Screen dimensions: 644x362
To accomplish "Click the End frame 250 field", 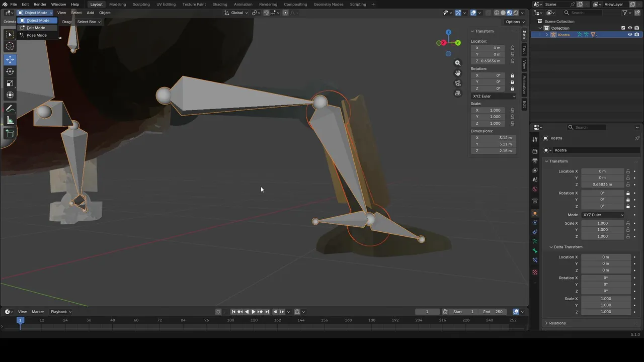I will [x=493, y=312].
